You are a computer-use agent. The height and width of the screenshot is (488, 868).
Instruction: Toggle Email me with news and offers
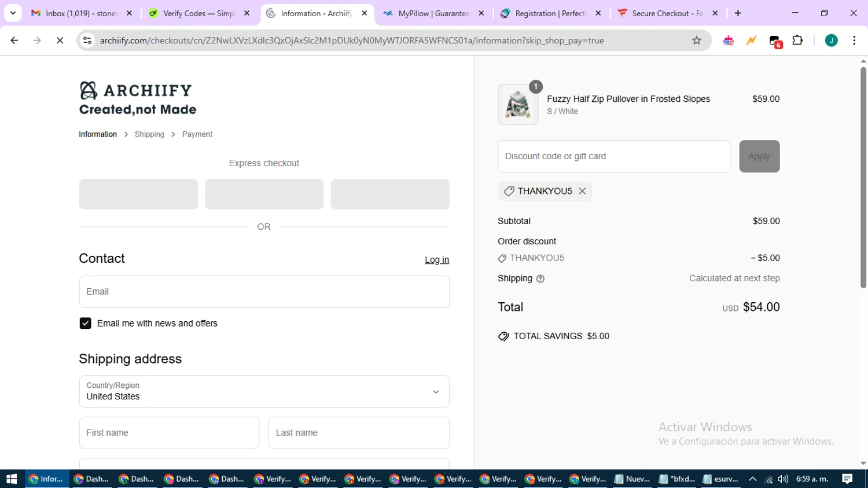85,324
